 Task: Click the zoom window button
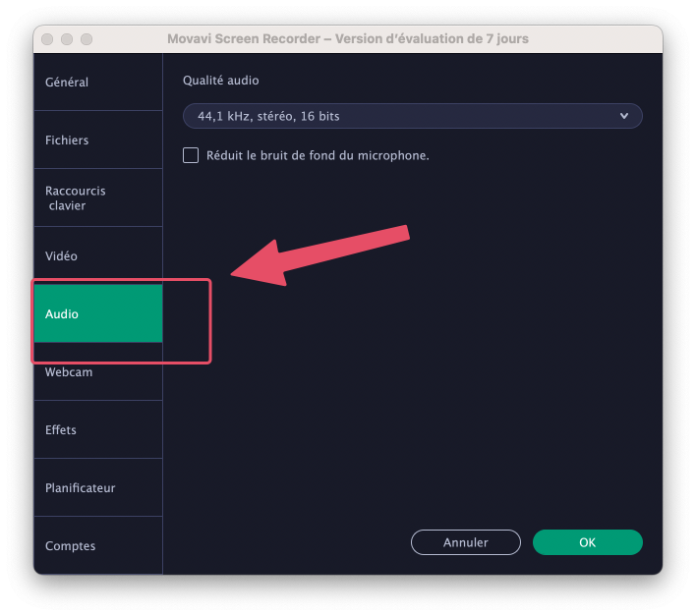tap(87, 39)
